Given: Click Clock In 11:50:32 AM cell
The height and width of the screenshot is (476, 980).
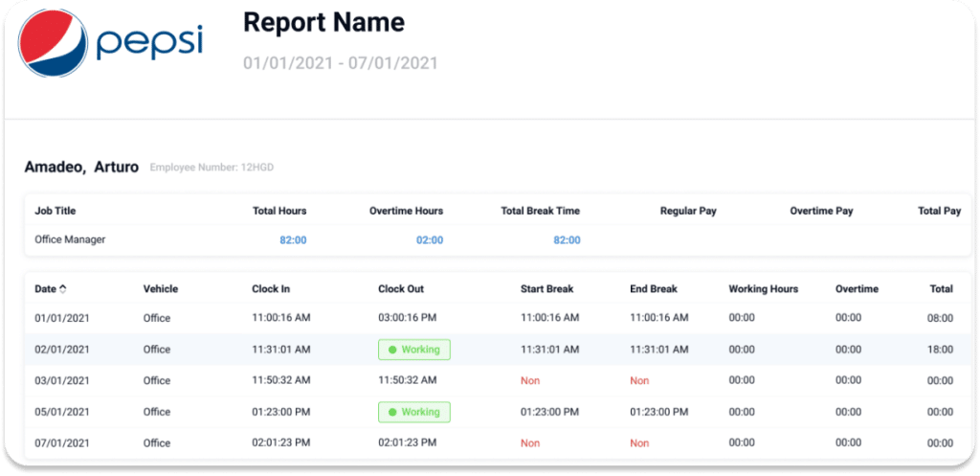Looking at the screenshot, I should pos(281,380).
